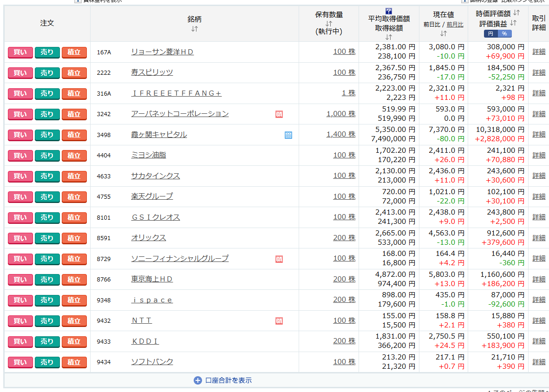Click 積立 for KDDI
The image size is (549, 392).
click(74, 341)
